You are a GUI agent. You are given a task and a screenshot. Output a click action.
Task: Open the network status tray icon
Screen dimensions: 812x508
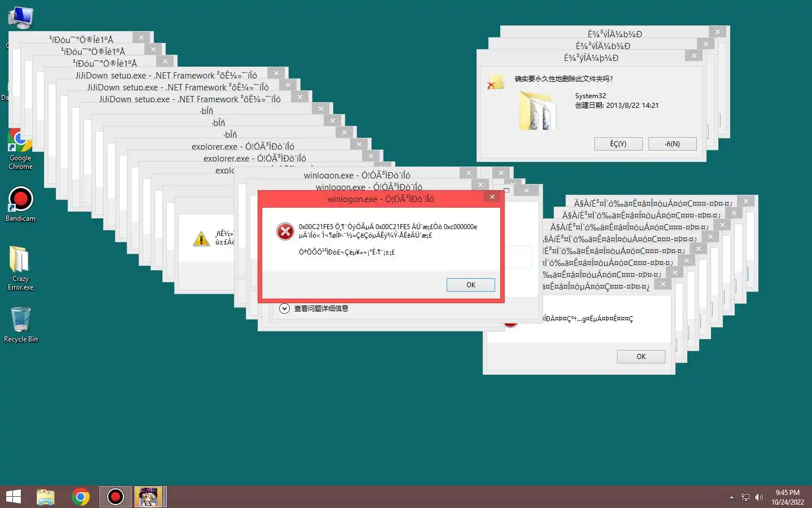click(745, 497)
